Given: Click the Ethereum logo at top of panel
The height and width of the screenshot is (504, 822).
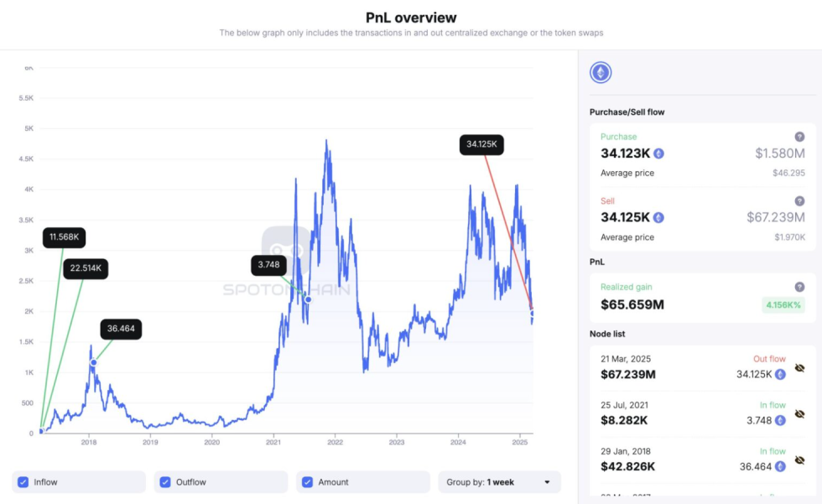Looking at the screenshot, I should (x=601, y=72).
